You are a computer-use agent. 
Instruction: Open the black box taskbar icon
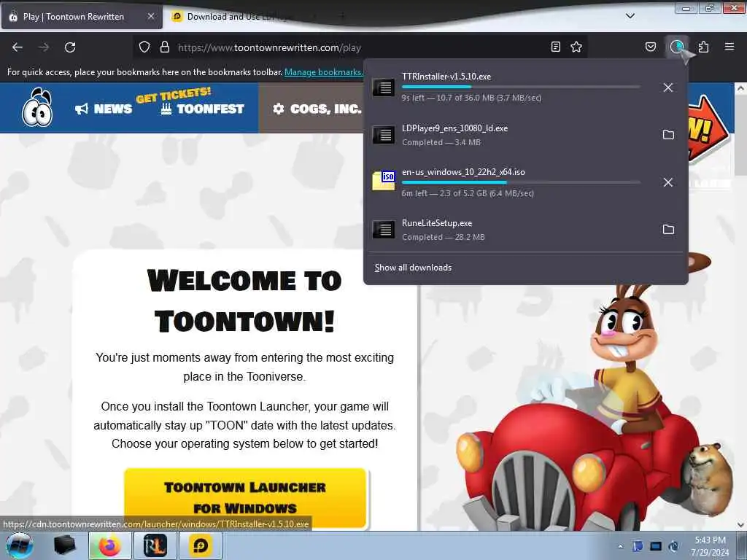64,545
